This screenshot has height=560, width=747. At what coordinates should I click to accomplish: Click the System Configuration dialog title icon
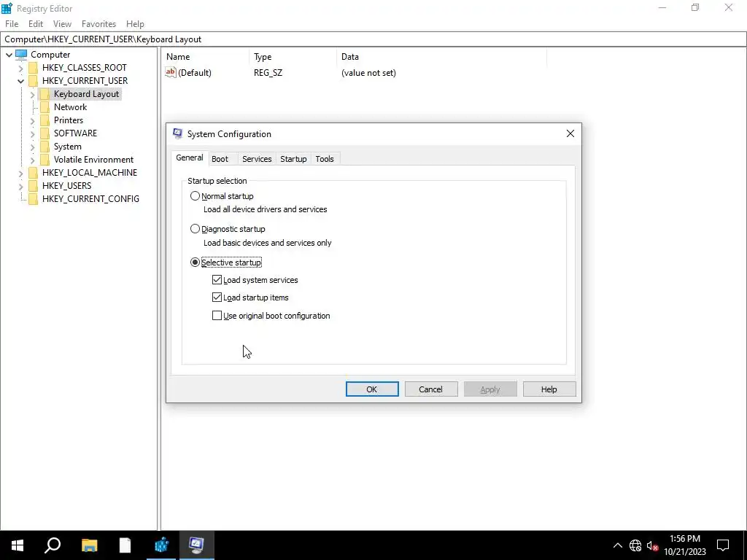pos(178,134)
